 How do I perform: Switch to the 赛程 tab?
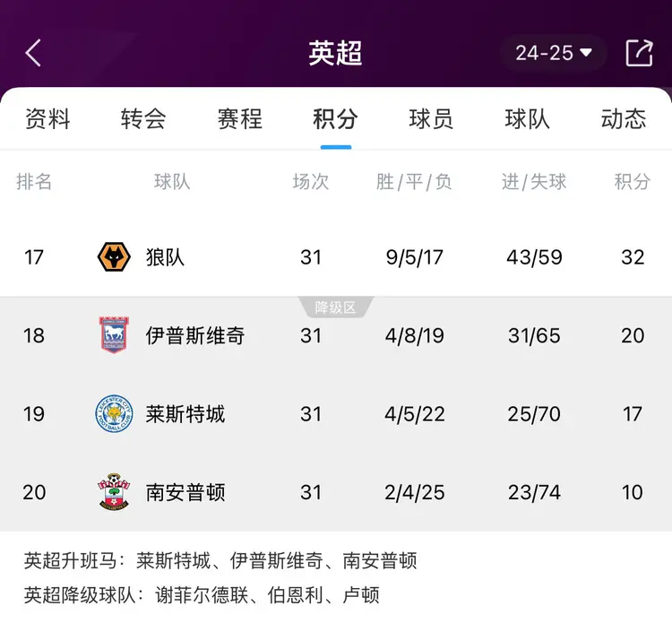coord(239,119)
